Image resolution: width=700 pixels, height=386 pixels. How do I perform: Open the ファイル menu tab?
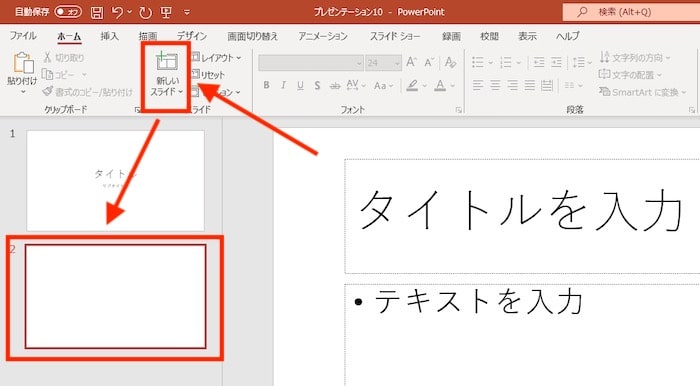pyautogui.click(x=23, y=36)
